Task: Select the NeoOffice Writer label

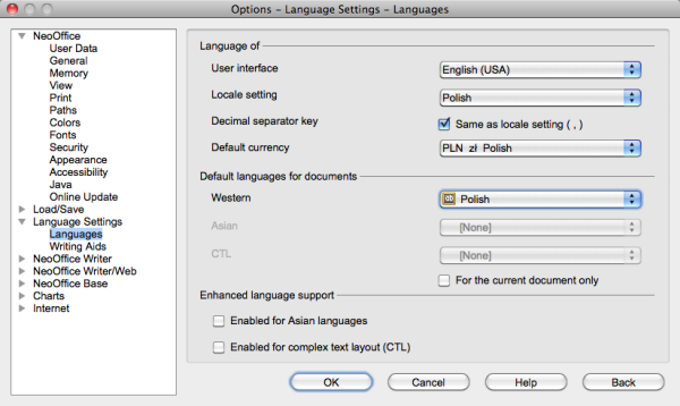Action: pos(72,259)
